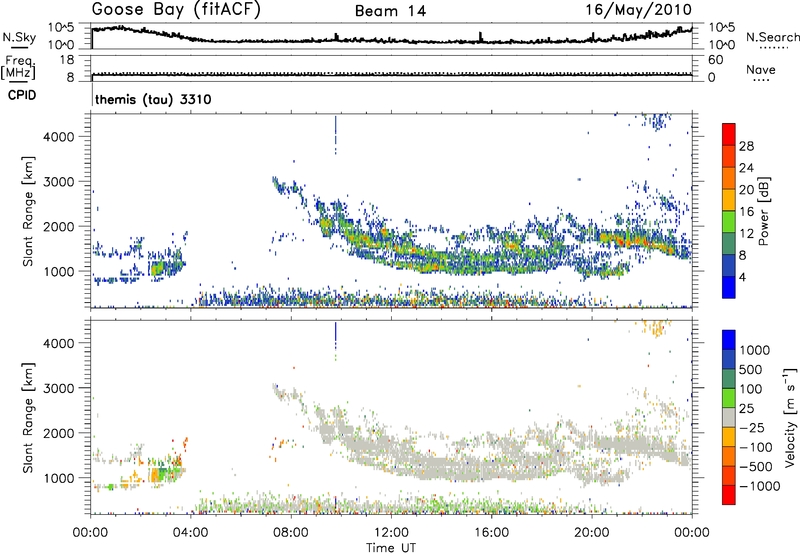Click the '1000' velocity colorbar value
Viewport: 800px width, 554px height.
755,350
